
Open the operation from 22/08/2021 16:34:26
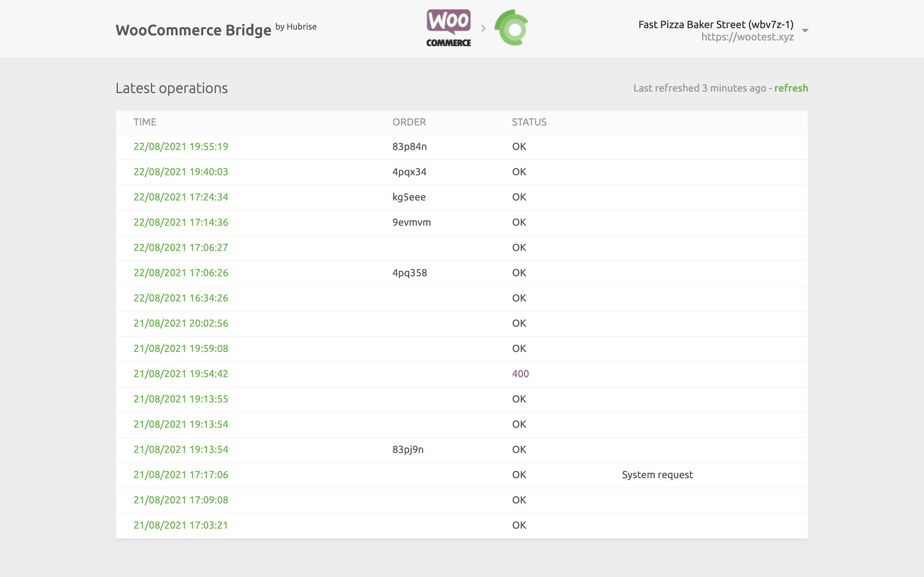click(180, 298)
